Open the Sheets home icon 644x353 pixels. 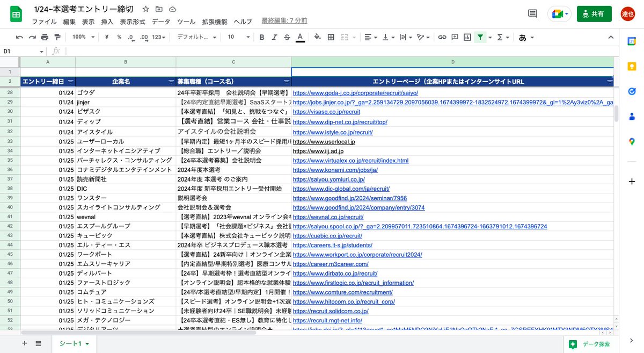[x=16, y=15]
